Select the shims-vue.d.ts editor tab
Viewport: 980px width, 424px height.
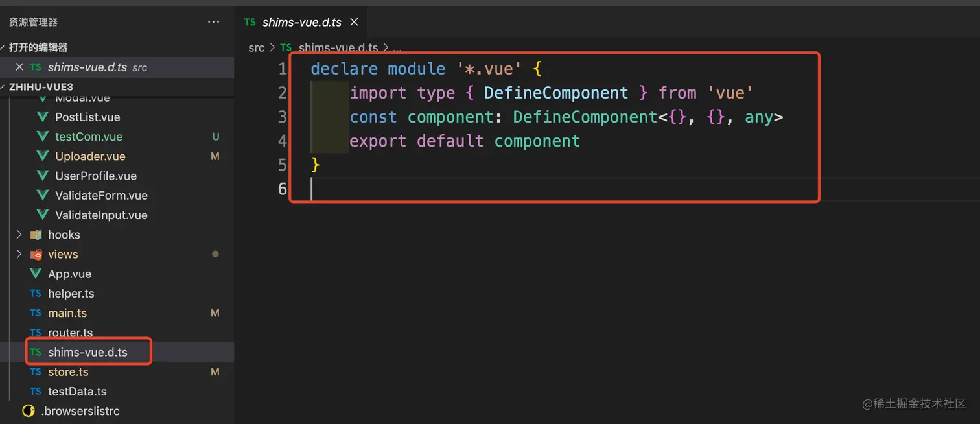point(301,22)
